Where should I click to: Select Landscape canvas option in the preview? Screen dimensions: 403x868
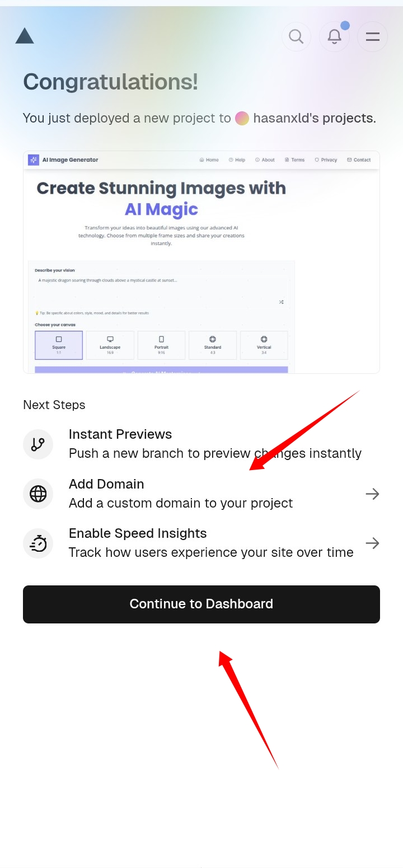[x=110, y=345]
